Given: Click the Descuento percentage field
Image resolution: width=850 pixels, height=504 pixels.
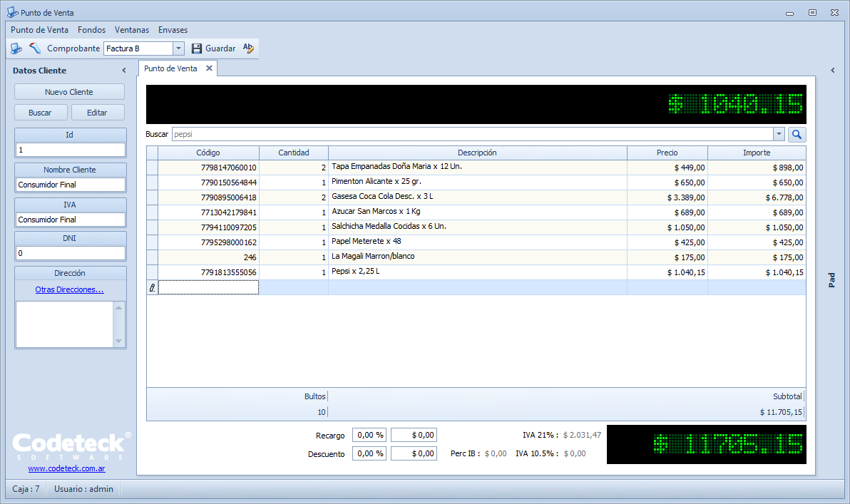Looking at the screenshot, I should [369, 453].
